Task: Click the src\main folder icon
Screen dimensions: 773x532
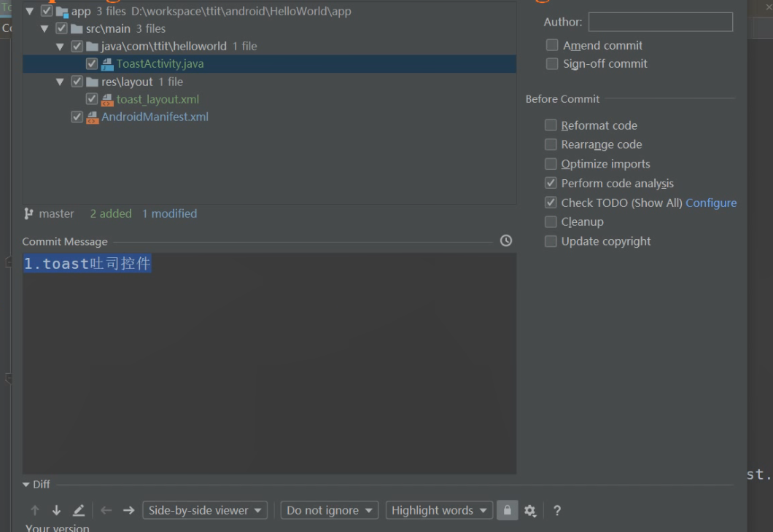Action: pyautogui.click(x=77, y=29)
